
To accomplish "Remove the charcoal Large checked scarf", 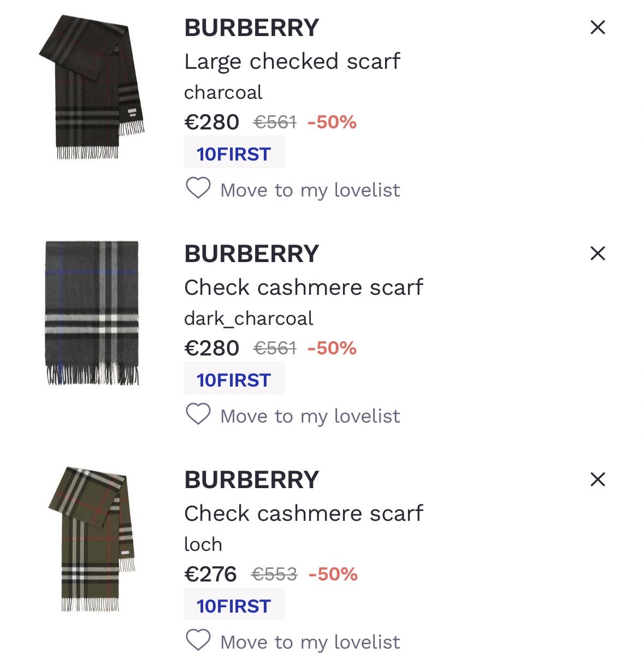I will (x=598, y=27).
